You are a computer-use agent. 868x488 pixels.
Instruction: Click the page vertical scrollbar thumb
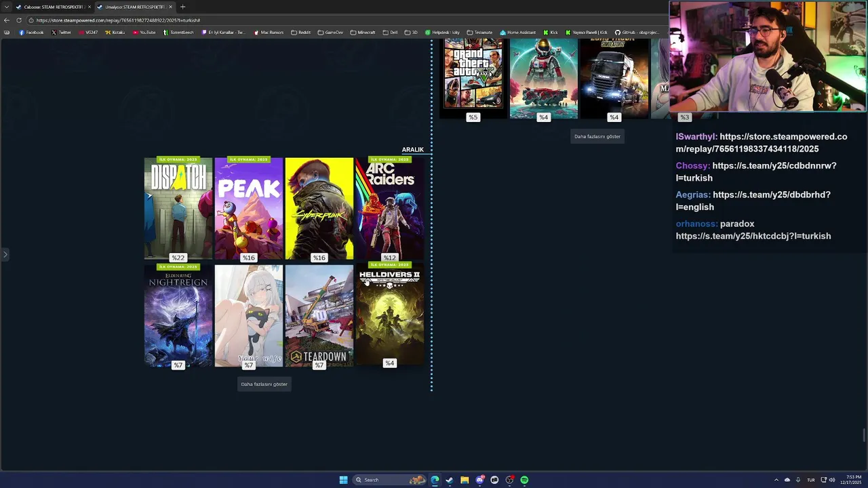[864, 435]
